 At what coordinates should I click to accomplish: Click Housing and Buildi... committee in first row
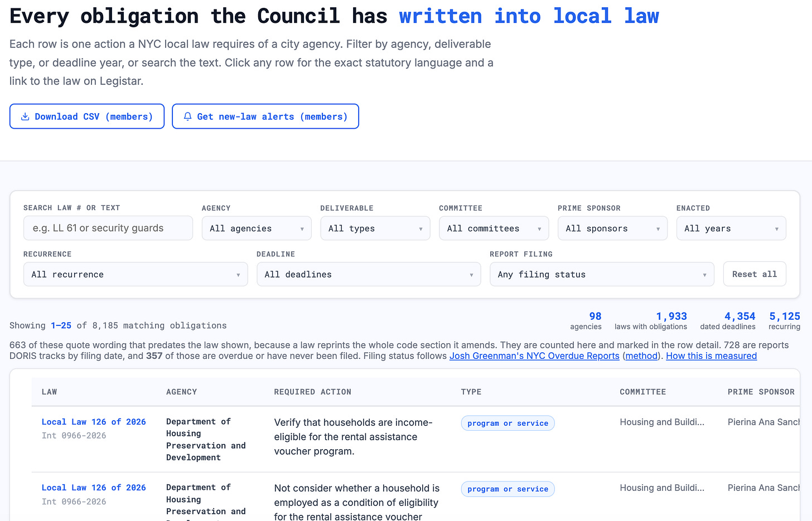[x=662, y=422]
